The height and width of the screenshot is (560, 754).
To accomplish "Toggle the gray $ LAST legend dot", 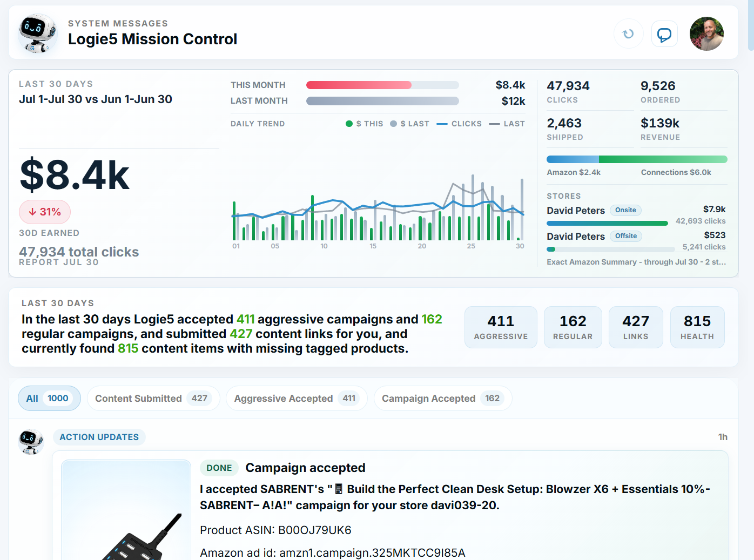I will [x=393, y=124].
